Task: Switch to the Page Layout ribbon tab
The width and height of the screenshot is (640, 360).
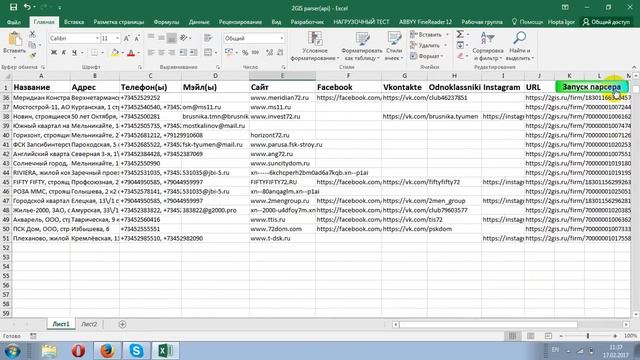Action: 119,22
